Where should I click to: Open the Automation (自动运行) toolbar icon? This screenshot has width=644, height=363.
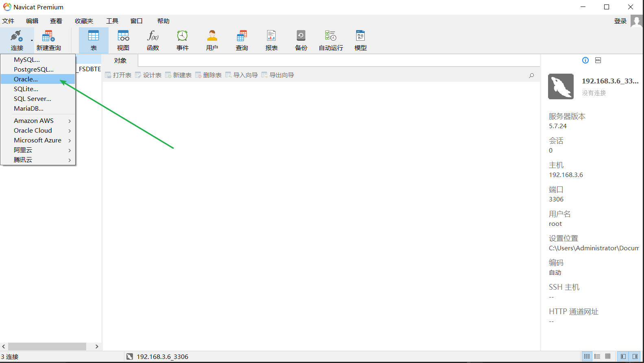(x=331, y=40)
